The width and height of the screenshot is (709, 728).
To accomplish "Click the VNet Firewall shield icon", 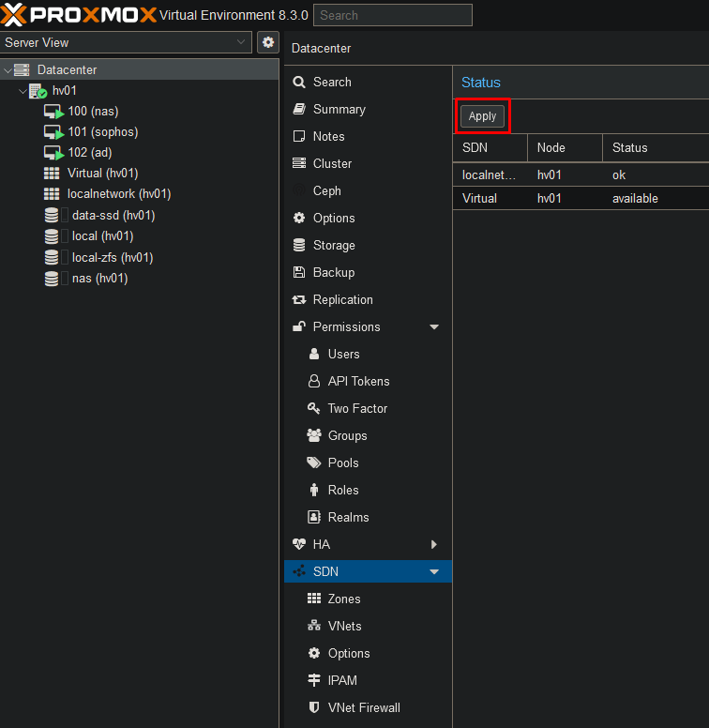I will pos(314,708).
